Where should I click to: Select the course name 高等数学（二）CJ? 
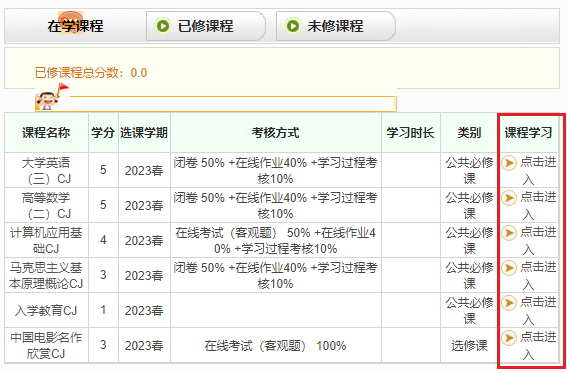[46, 205]
